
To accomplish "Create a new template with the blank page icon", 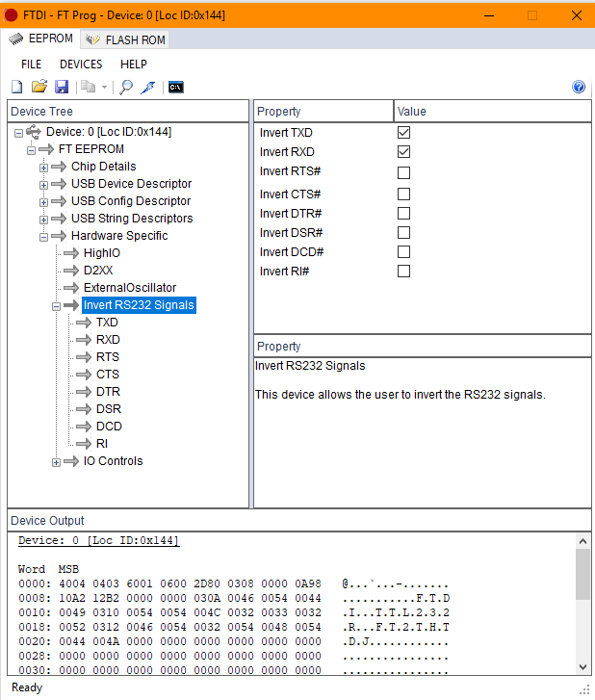I will tap(17, 87).
